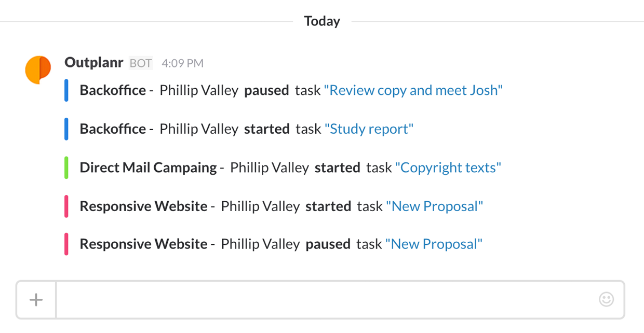
Task: Click the Today date divider
Action: tap(322, 21)
